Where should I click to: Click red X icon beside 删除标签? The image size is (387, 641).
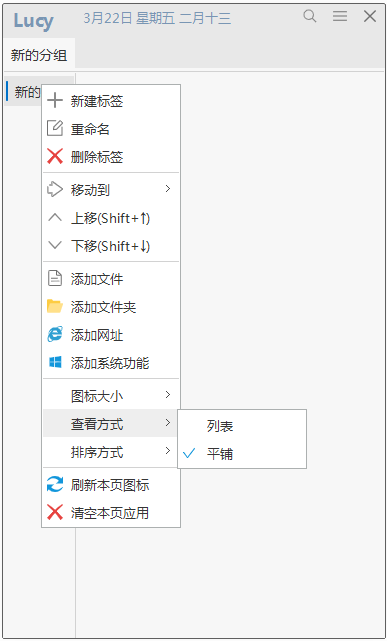[55, 157]
